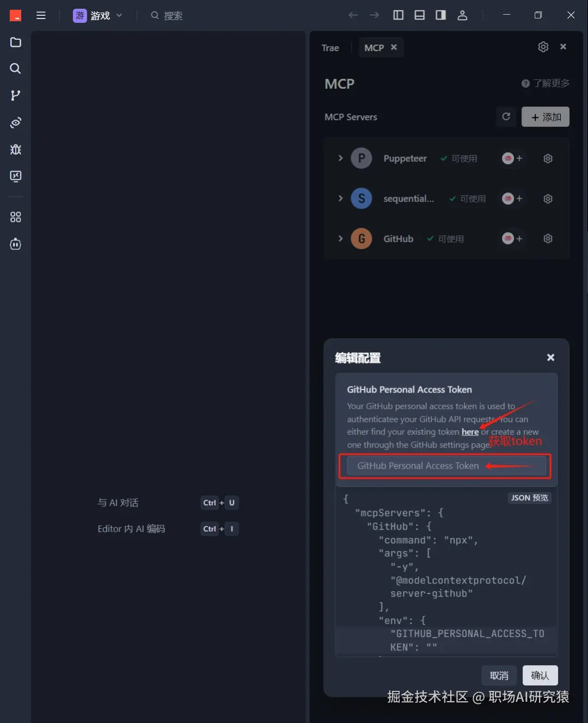Open the 'here' token link

click(x=470, y=432)
